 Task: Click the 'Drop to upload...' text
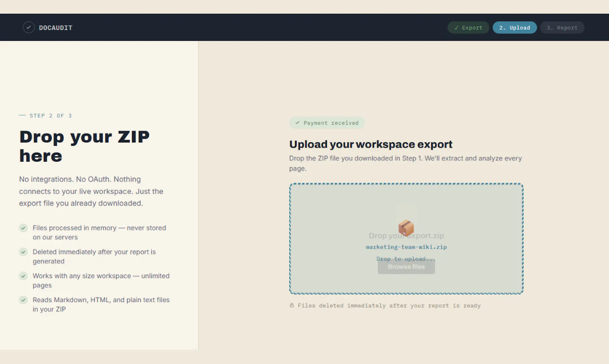(406, 259)
